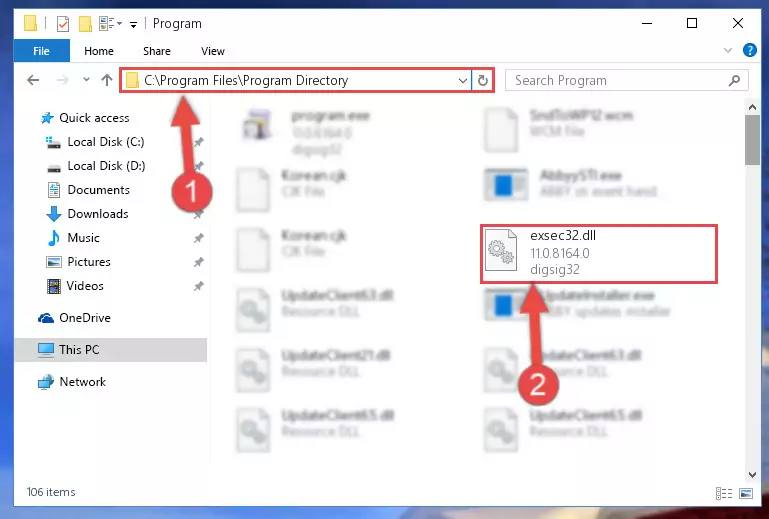Open the Help button
Screen dimensions: 769x519
(749, 50)
